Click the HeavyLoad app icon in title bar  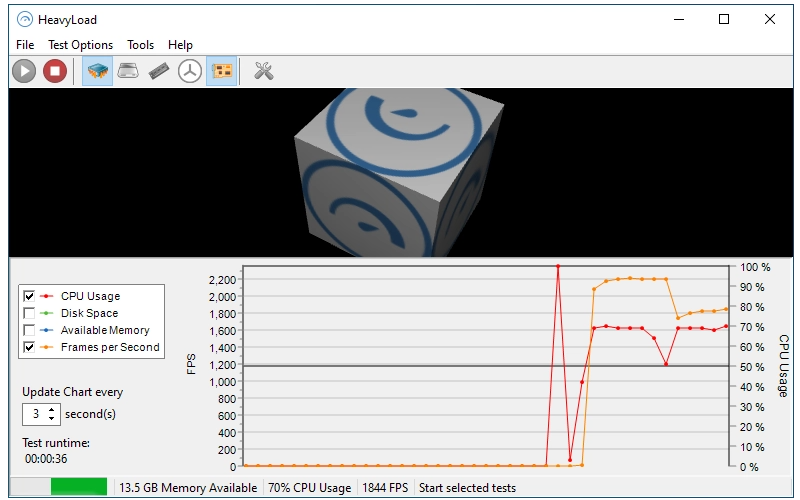24,19
